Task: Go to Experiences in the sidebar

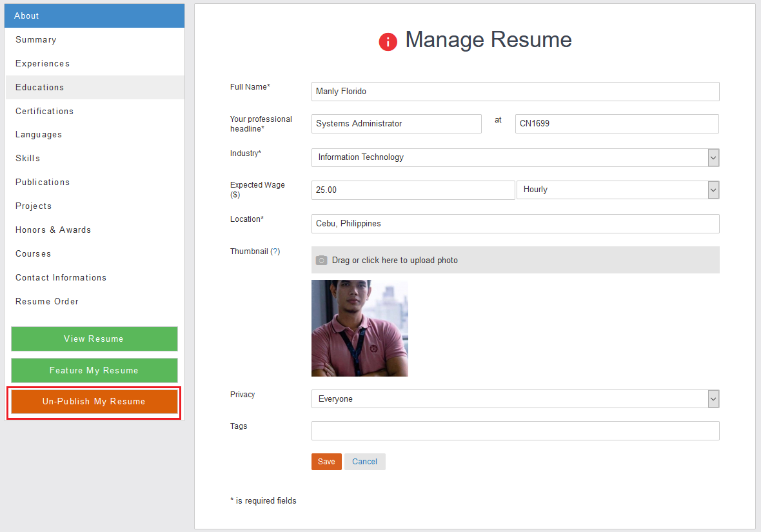Action: pyautogui.click(x=43, y=64)
